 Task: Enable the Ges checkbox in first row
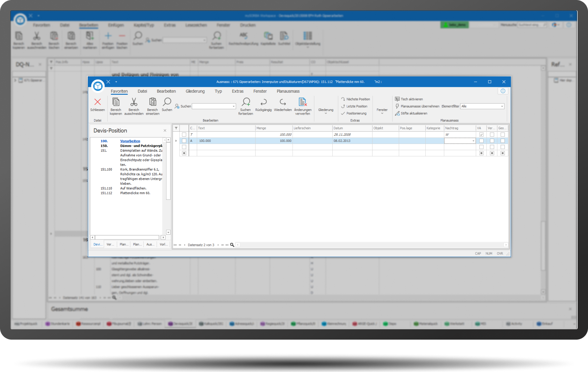point(503,135)
